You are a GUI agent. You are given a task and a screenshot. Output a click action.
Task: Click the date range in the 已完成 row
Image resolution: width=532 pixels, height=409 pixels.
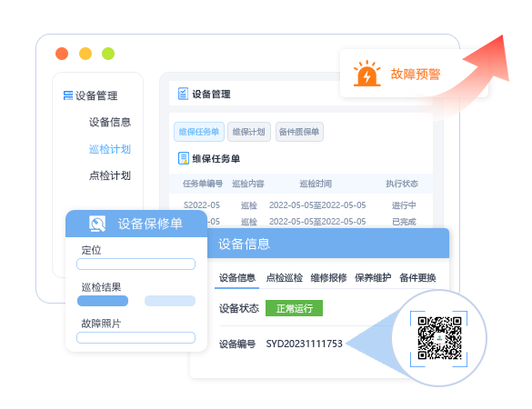pos(317,222)
